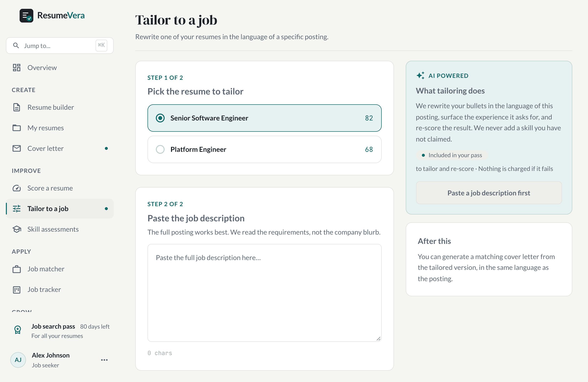Click the AI Powered sparkle icon
This screenshot has width=588, height=382.
(420, 75)
